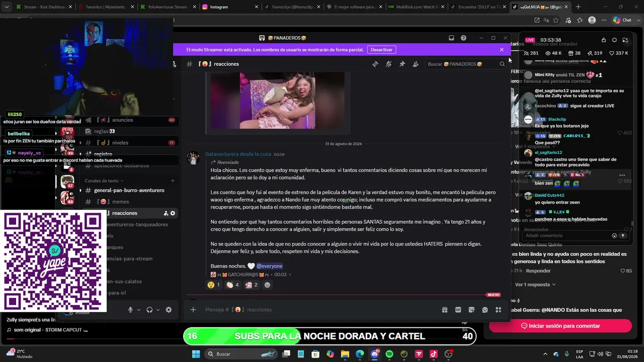This screenshot has width=644, height=362.
Task: Invite people to the reacciones channel
Action: point(166,213)
